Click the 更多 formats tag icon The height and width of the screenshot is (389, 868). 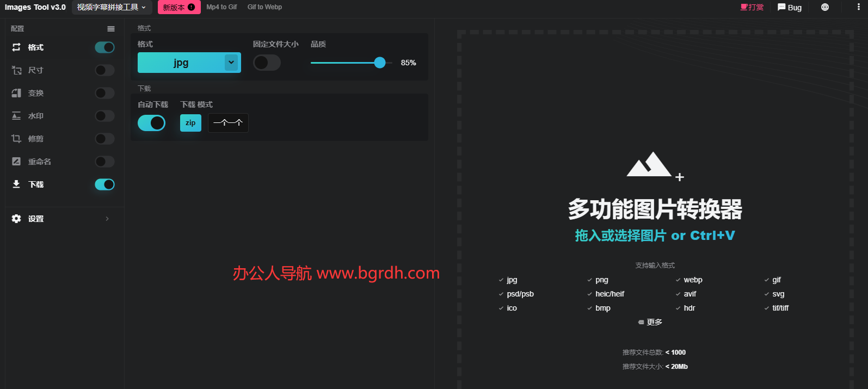click(641, 322)
